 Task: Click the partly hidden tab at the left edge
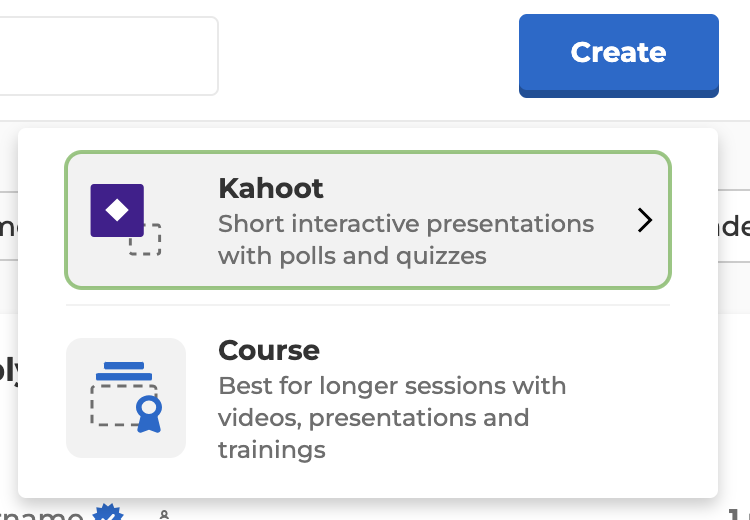[x=9, y=226]
